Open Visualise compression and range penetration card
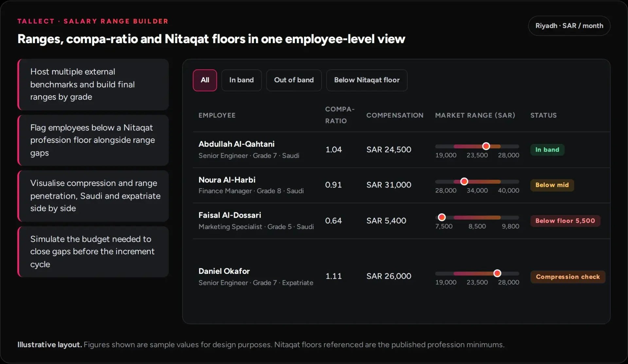628x364 pixels. point(93,196)
